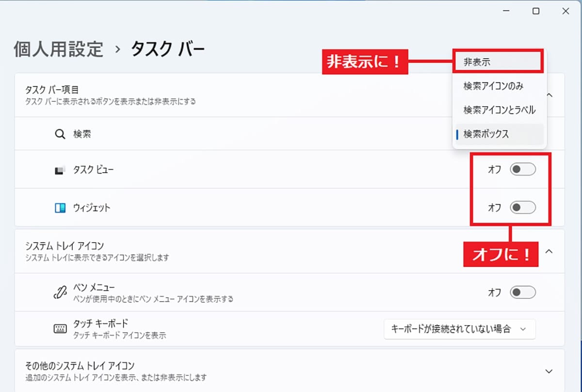Open the タッチ キーボード dropdown
The height and width of the screenshot is (392, 582).
(x=459, y=329)
